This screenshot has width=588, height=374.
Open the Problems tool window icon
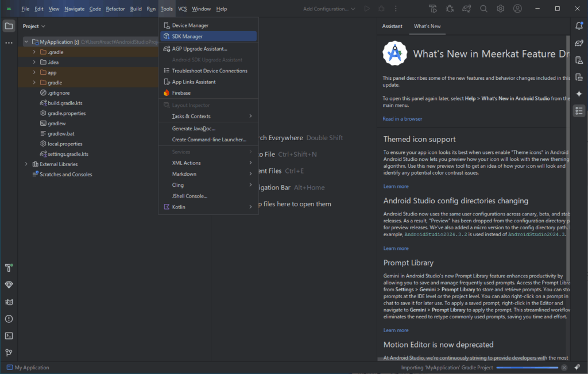[x=9, y=319]
